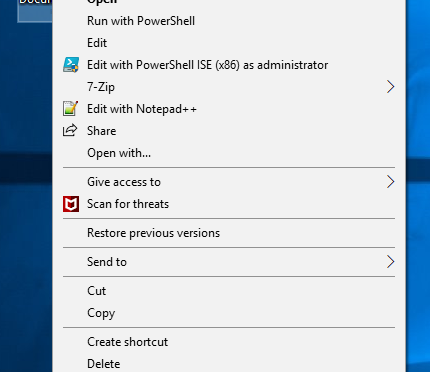Choose Run with PowerShell
The image size is (430, 372).
229,21
